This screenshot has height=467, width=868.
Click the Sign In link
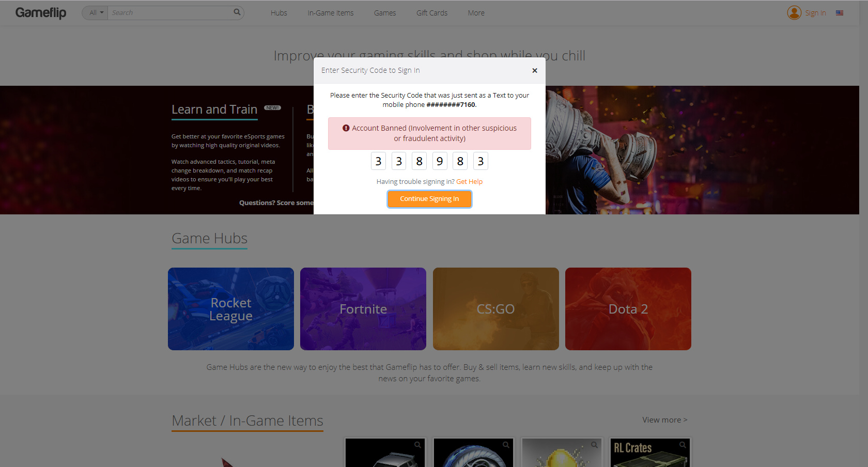tap(815, 13)
